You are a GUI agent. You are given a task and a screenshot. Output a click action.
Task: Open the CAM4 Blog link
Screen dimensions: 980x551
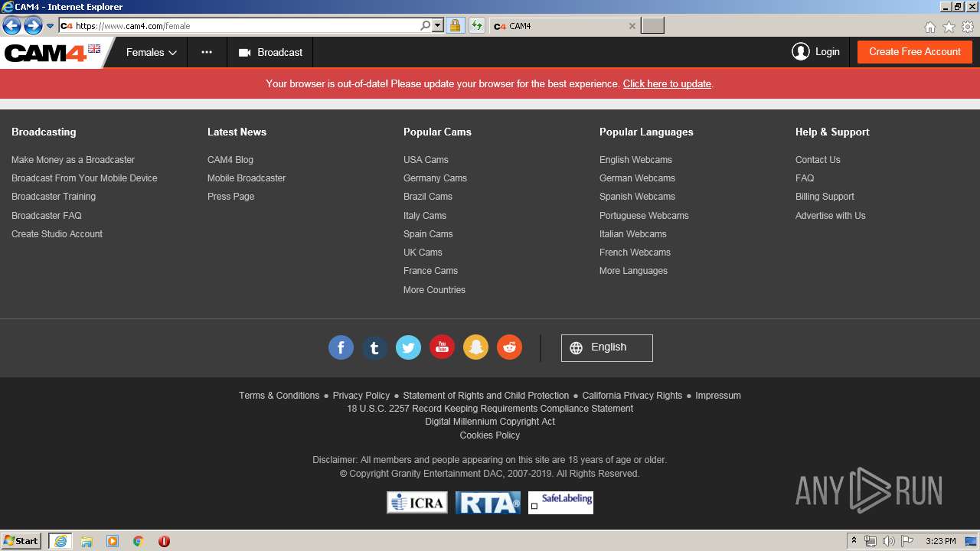click(230, 160)
